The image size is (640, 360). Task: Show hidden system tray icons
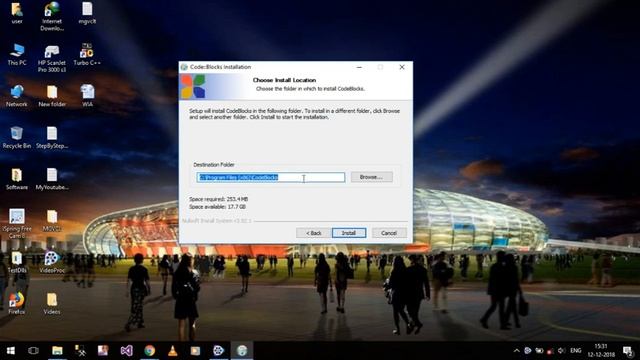point(516,351)
